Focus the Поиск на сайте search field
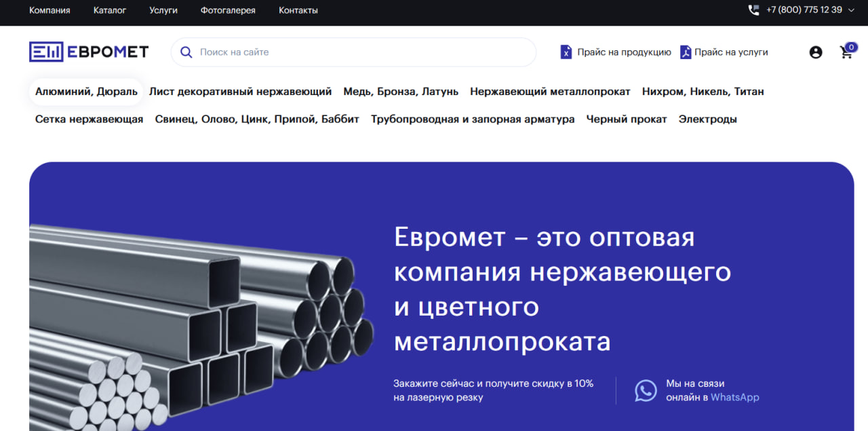This screenshot has height=431, width=868. point(353,52)
